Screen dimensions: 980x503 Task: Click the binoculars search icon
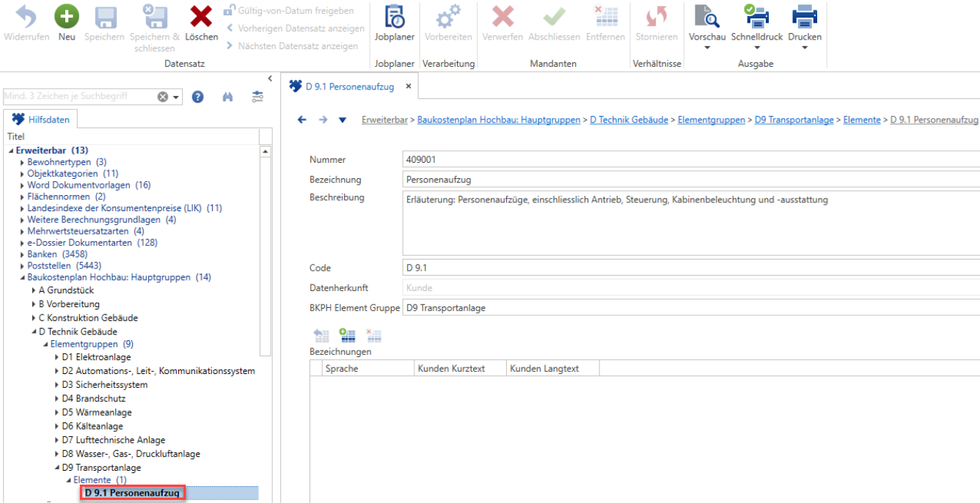click(x=227, y=97)
